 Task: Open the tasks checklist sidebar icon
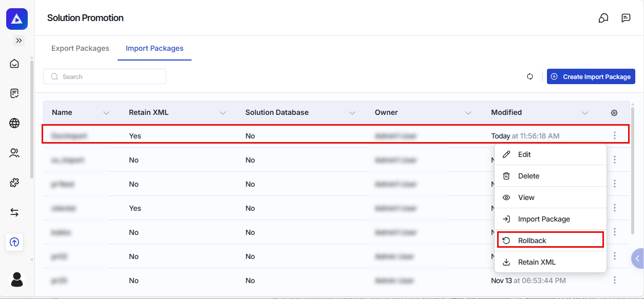(x=14, y=93)
